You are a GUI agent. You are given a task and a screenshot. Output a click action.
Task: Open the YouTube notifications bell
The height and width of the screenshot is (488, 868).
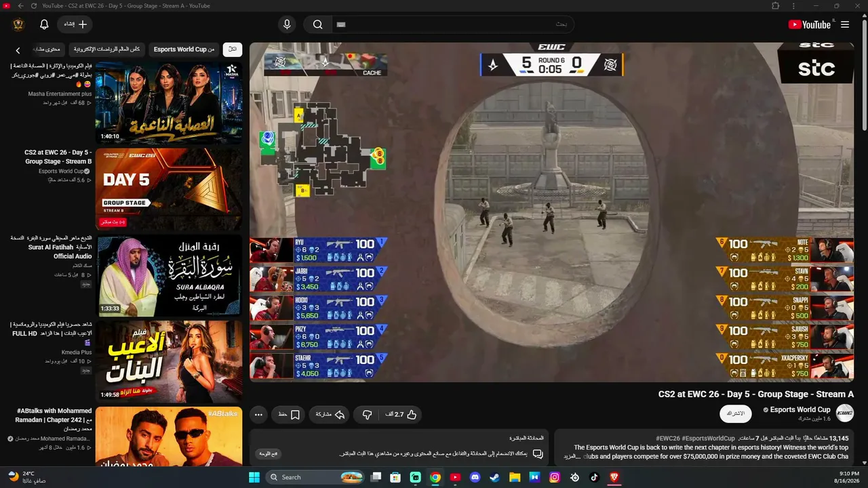click(x=44, y=24)
